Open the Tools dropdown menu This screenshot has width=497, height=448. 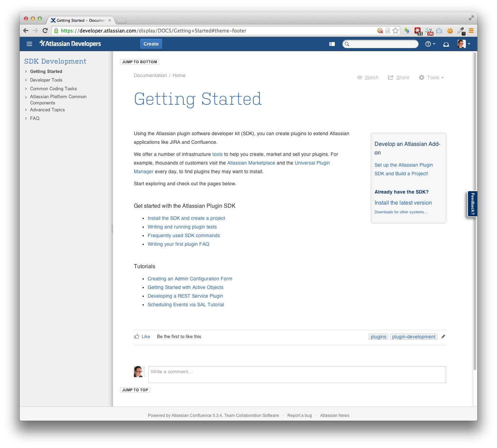tap(431, 77)
